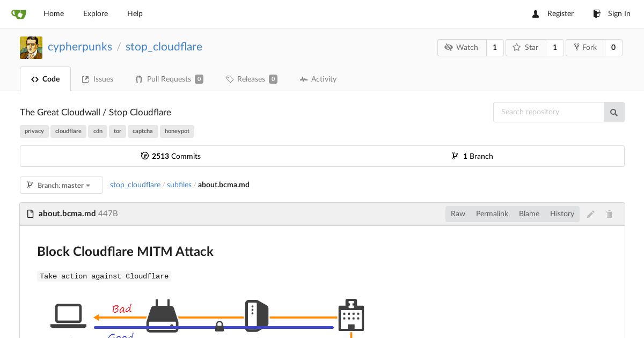Select the captcha topic tag

click(143, 131)
